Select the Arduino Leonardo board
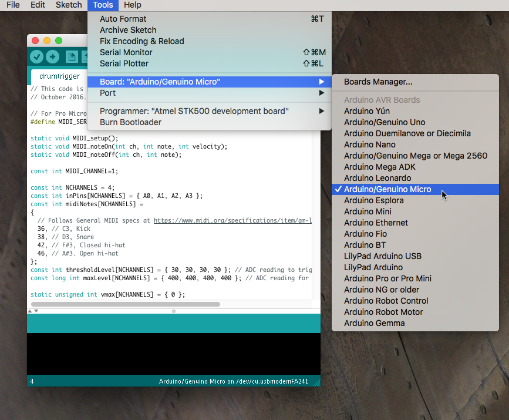Image resolution: width=509 pixels, height=420 pixels. click(x=380, y=178)
